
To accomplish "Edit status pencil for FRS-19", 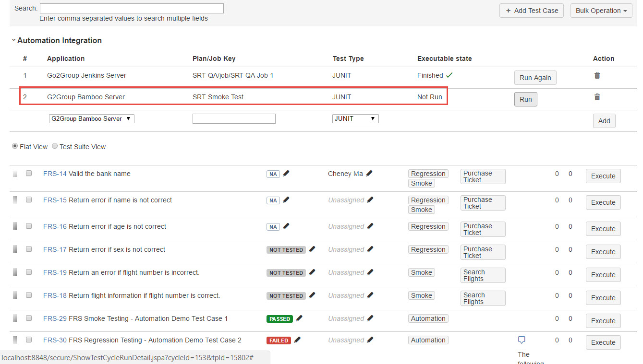I will [x=312, y=272].
